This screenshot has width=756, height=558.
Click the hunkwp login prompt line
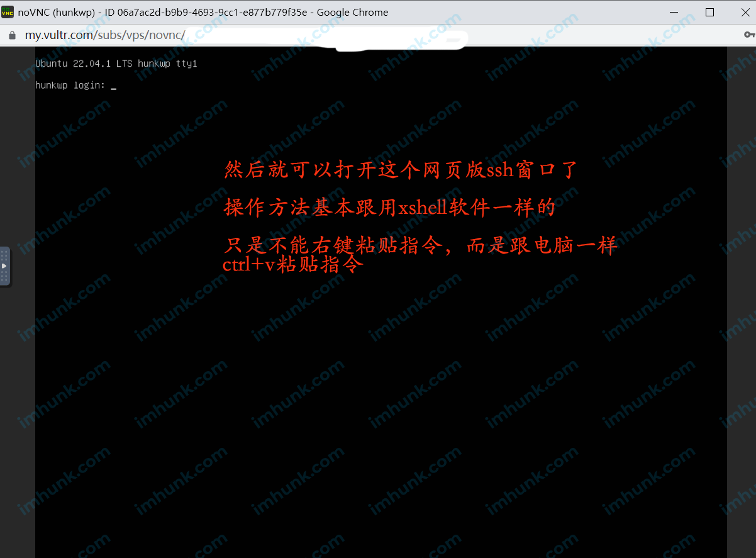pos(76,85)
